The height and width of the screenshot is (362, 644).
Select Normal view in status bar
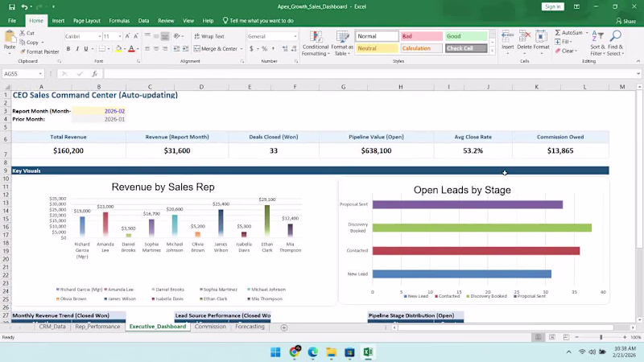tap(538, 337)
